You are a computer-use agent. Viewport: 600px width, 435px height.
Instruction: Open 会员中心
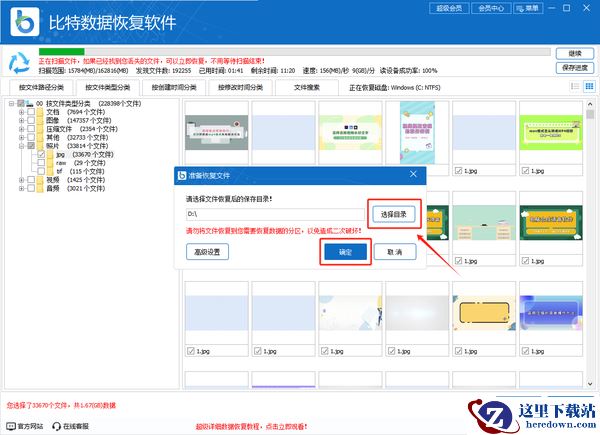(491, 8)
